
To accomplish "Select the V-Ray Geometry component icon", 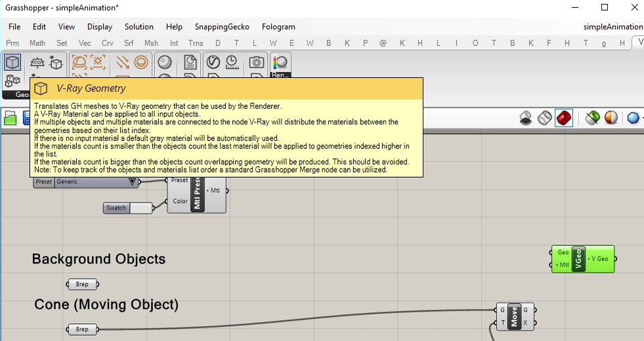I will click(x=12, y=62).
